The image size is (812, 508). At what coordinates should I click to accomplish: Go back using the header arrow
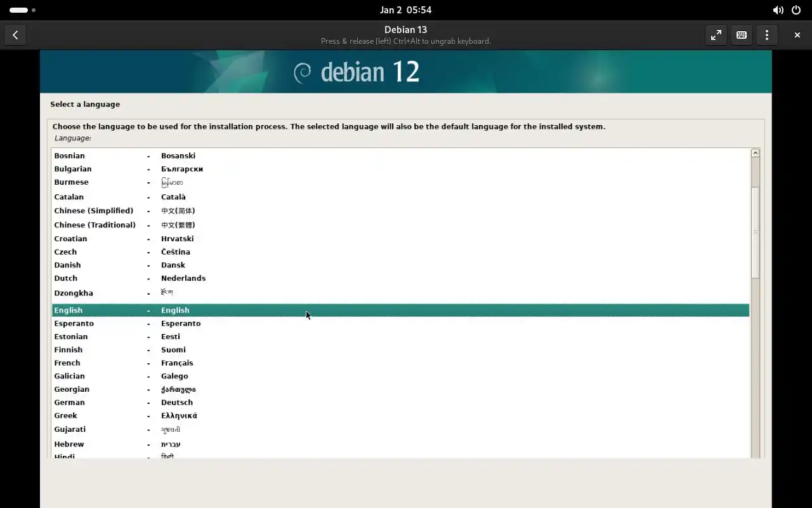(15, 35)
